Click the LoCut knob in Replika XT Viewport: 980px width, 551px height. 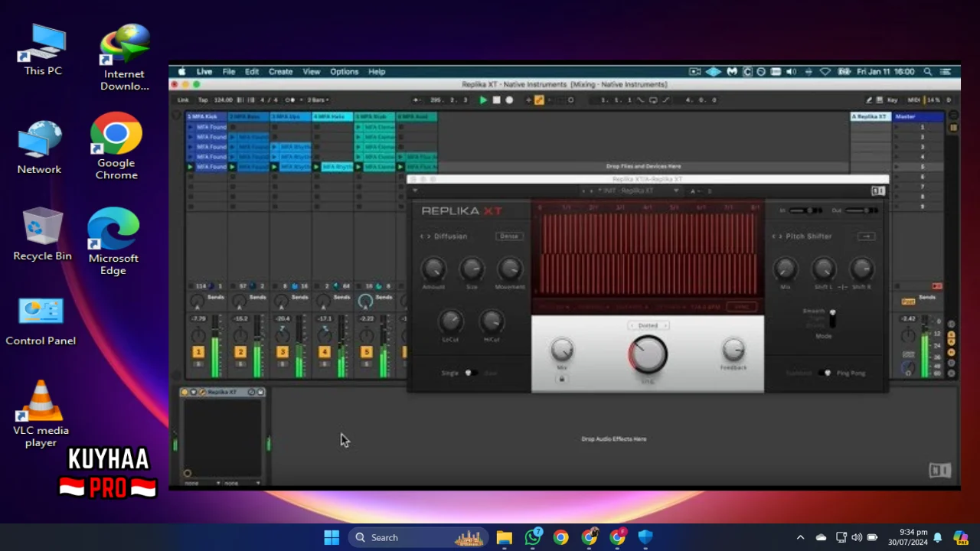click(451, 321)
